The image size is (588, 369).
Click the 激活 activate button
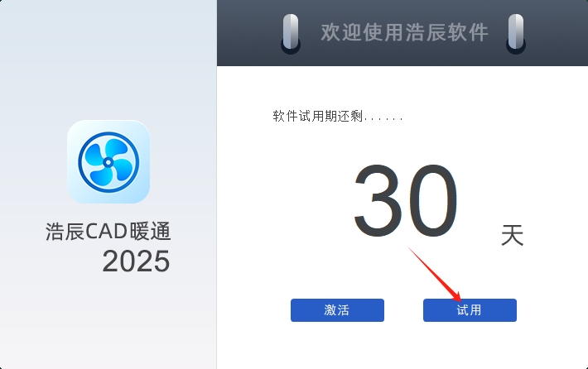click(x=337, y=310)
